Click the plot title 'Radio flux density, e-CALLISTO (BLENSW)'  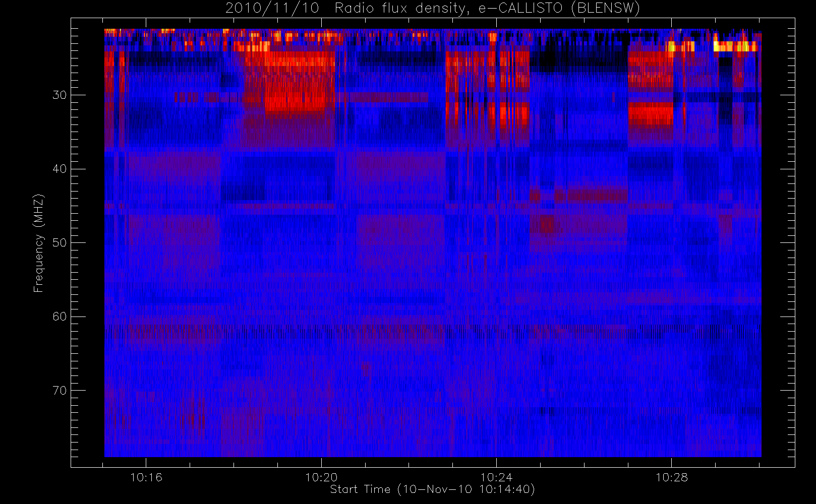(x=487, y=9)
